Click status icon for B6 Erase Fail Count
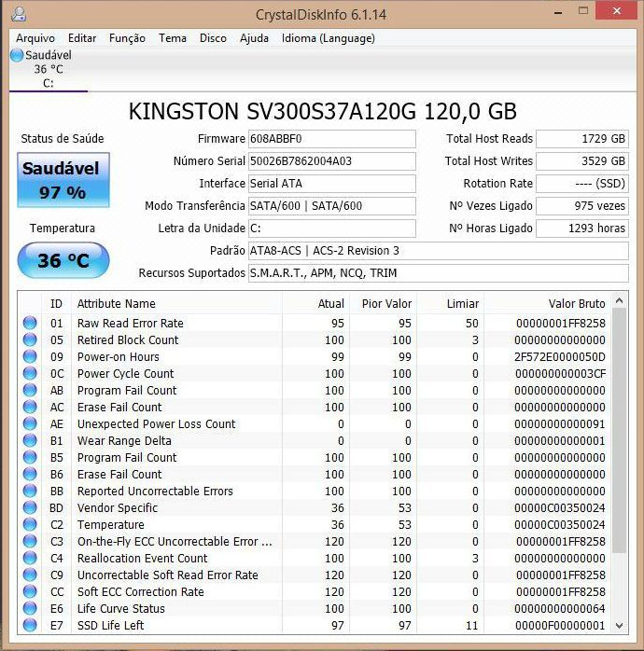The height and width of the screenshot is (651, 644). click(x=30, y=474)
